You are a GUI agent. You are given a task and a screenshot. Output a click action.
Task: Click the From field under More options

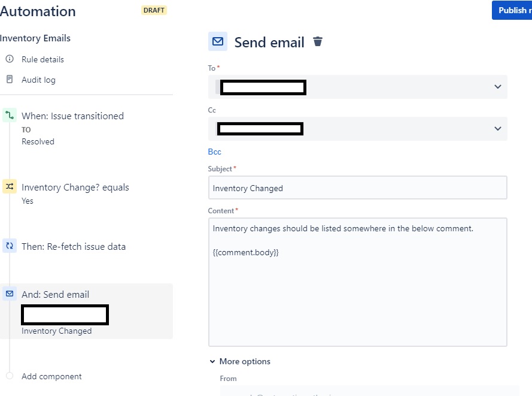coord(369,391)
